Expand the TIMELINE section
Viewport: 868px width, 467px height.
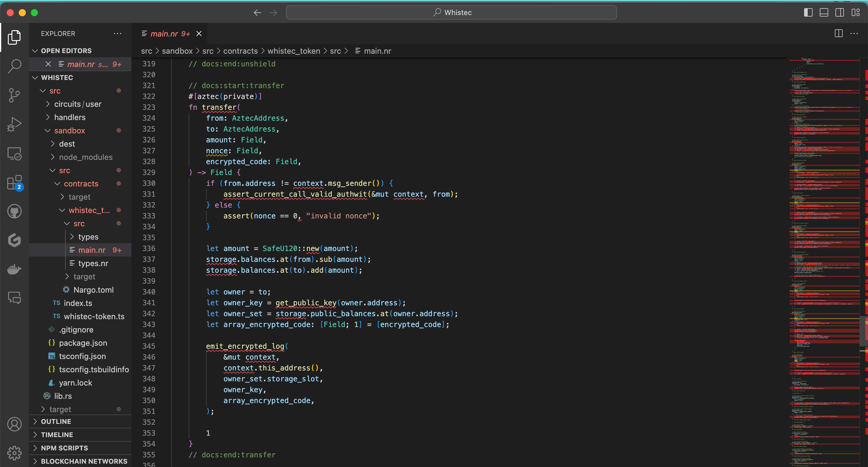tap(80, 435)
